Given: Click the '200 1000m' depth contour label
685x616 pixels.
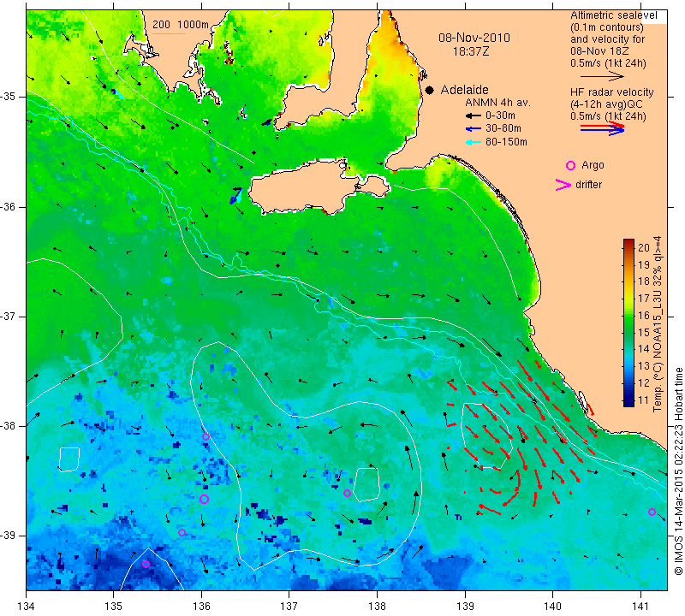Looking at the screenshot, I should (x=181, y=25).
